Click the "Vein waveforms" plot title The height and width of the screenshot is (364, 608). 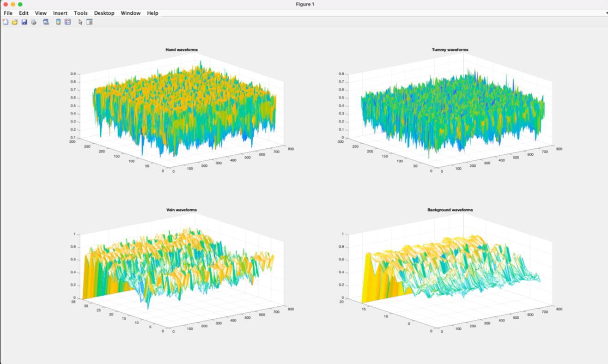(182, 210)
